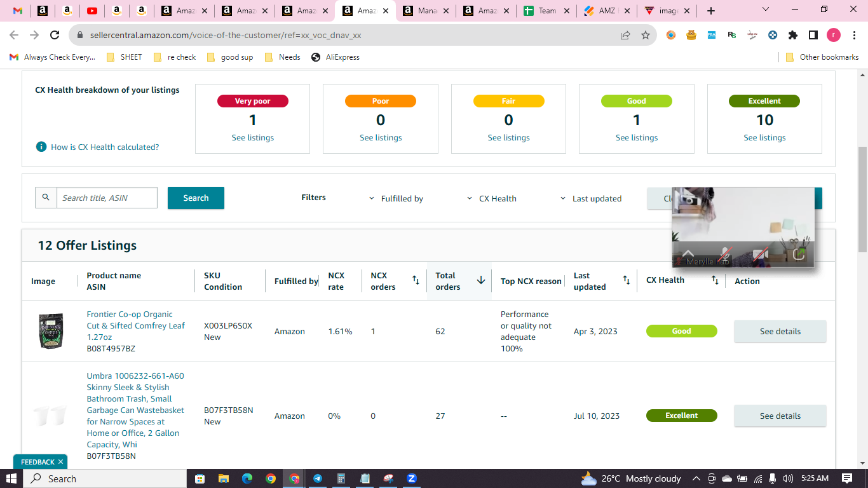Expand the CX Health filter

491,198
